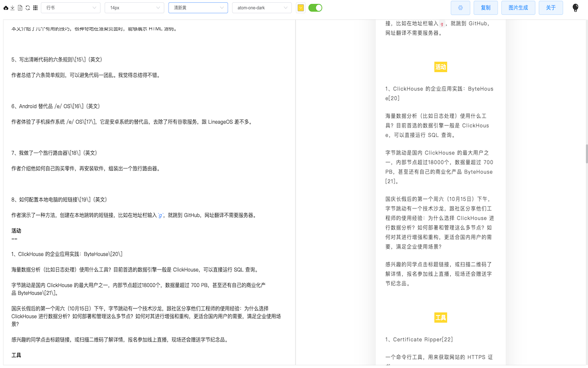Toggle the yellow checkbox near the switch
Screen dimensions: 588x368
pyautogui.click(x=301, y=8)
